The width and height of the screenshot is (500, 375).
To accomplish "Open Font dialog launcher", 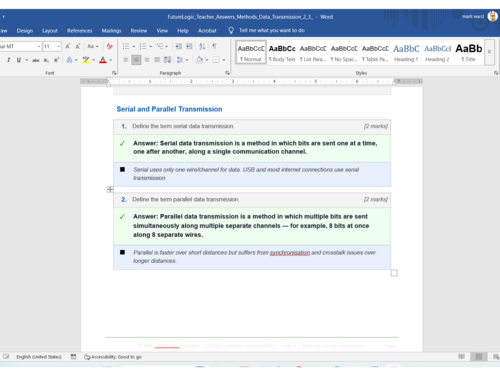I will (x=114, y=73).
